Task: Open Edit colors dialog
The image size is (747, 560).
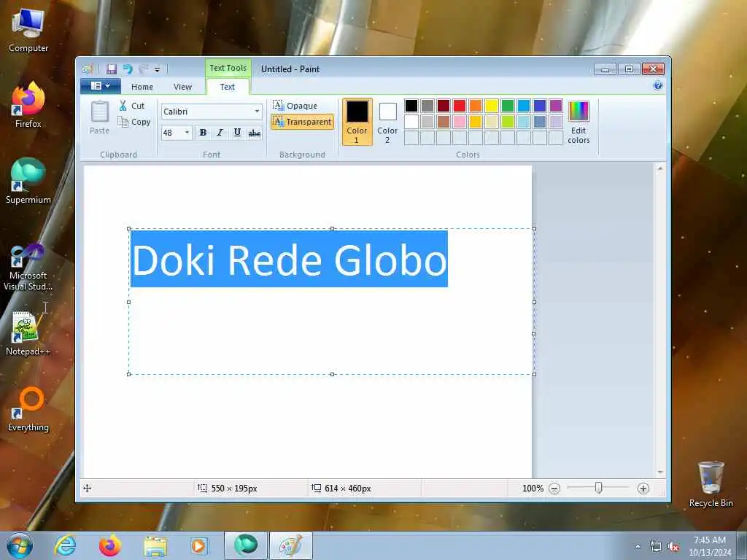Action: (578, 122)
